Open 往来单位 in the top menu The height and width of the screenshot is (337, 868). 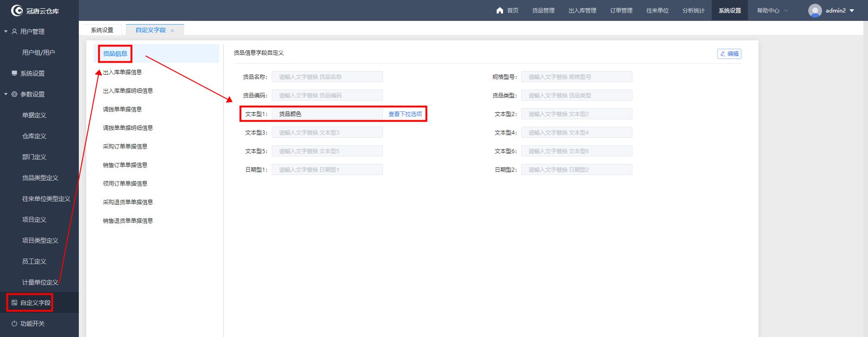(x=657, y=10)
